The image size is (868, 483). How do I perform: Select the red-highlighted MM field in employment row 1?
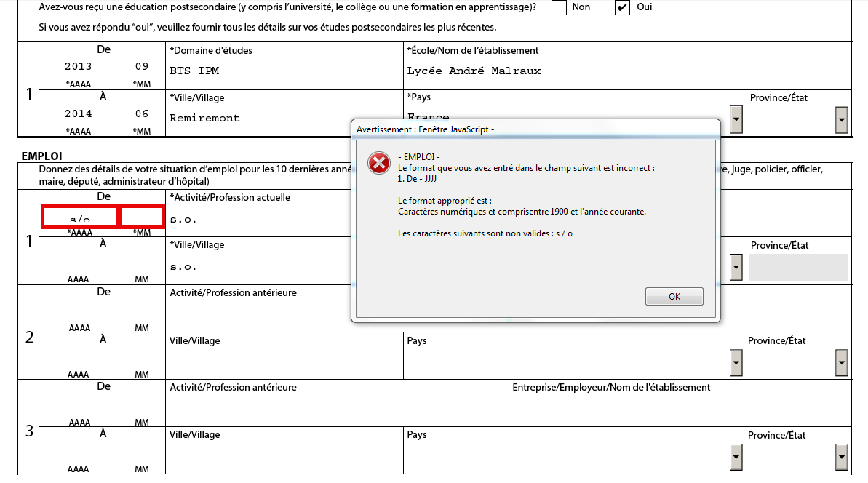(x=142, y=217)
